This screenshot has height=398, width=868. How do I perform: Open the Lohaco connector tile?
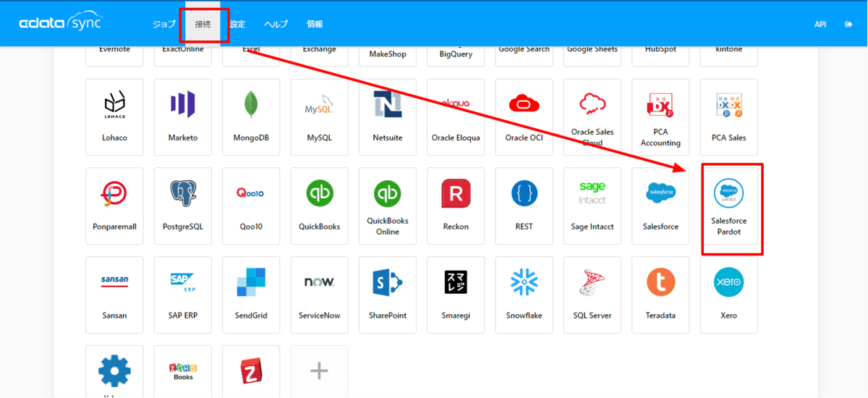[x=114, y=117]
